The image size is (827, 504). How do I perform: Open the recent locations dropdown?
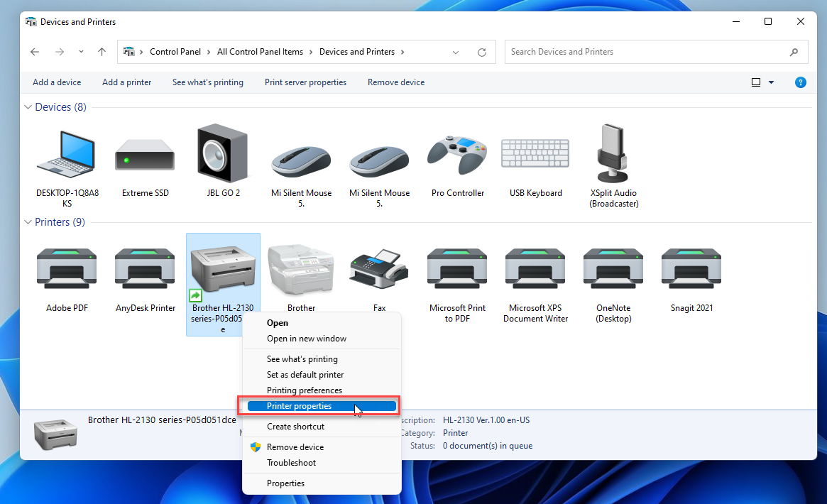[81, 52]
